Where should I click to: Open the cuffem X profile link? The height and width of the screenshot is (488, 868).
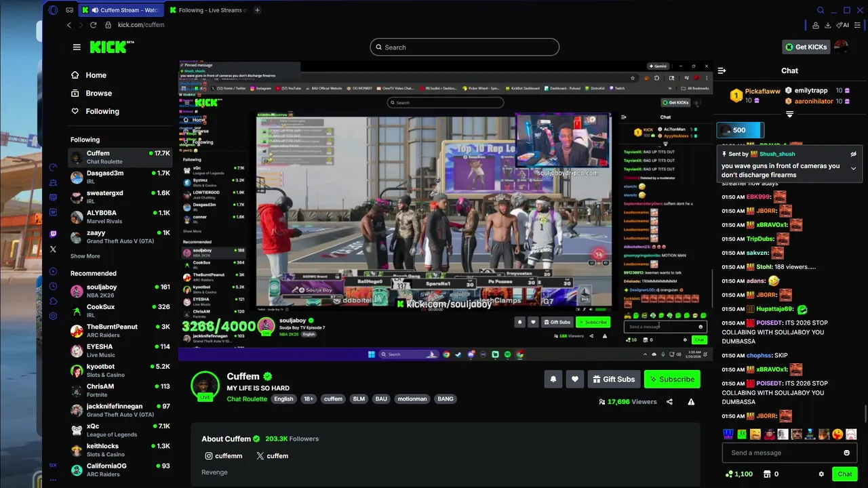point(273,456)
